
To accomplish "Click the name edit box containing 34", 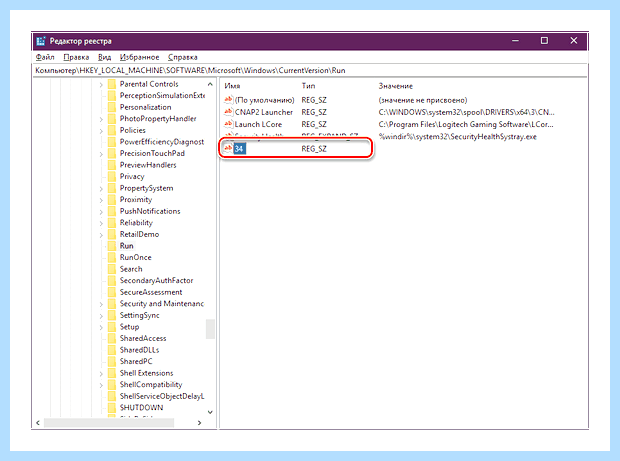I will pyautogui.click(x=240, y=149).
